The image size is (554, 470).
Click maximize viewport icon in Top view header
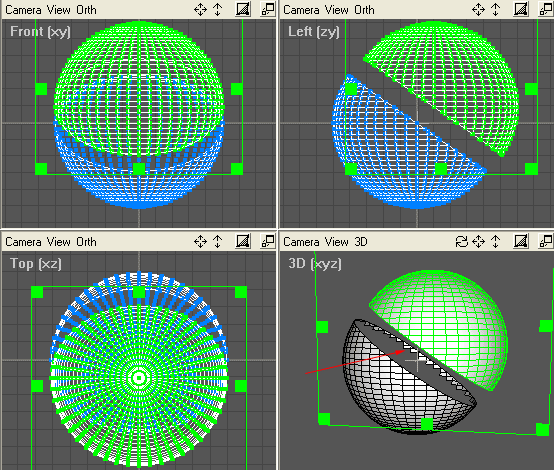tap(268, 241)
